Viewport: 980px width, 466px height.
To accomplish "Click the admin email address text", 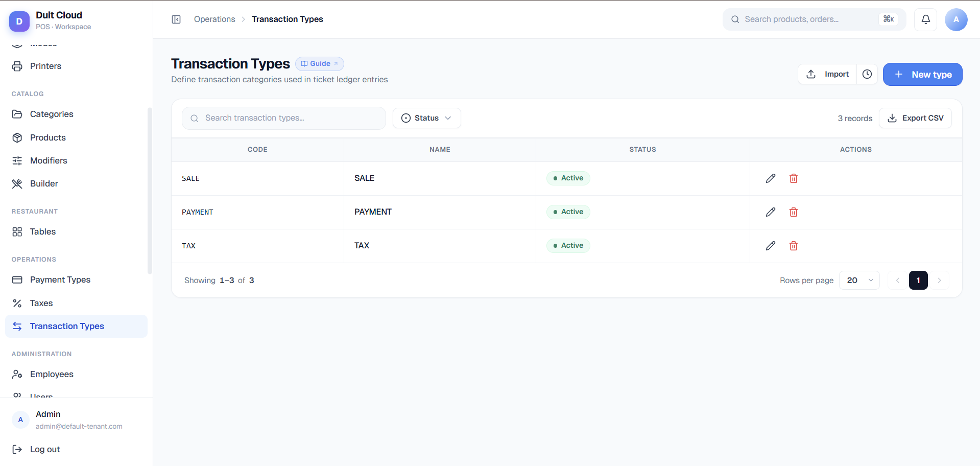I will pos(79,426).
